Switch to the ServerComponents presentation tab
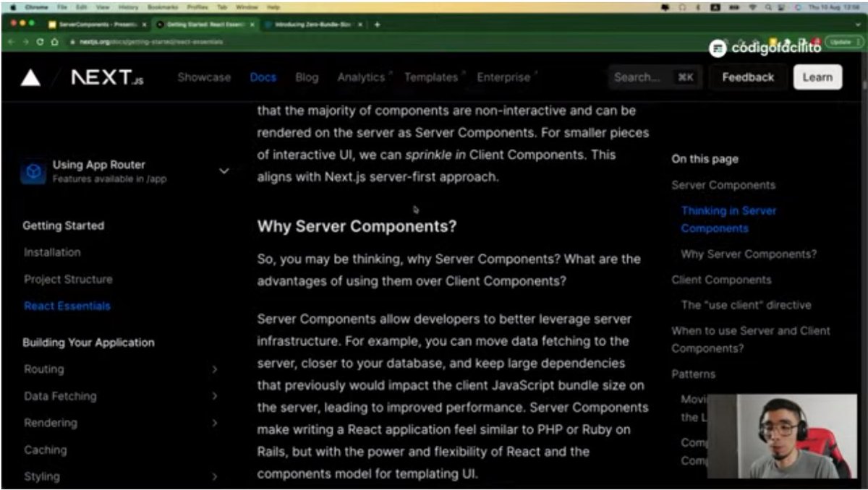 point(97,24)
